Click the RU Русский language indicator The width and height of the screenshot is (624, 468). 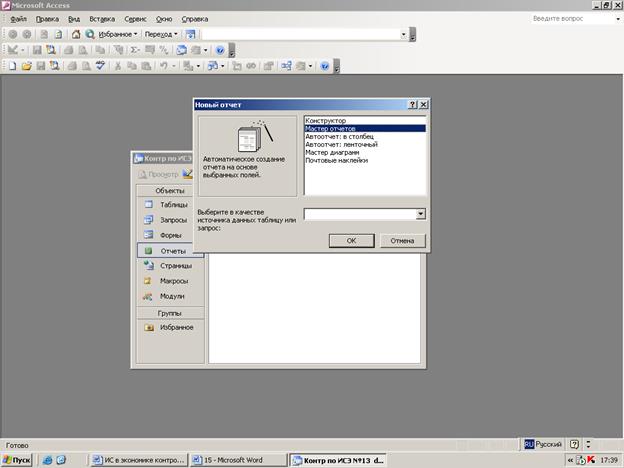pyautogui.click(x=543, y=444)
